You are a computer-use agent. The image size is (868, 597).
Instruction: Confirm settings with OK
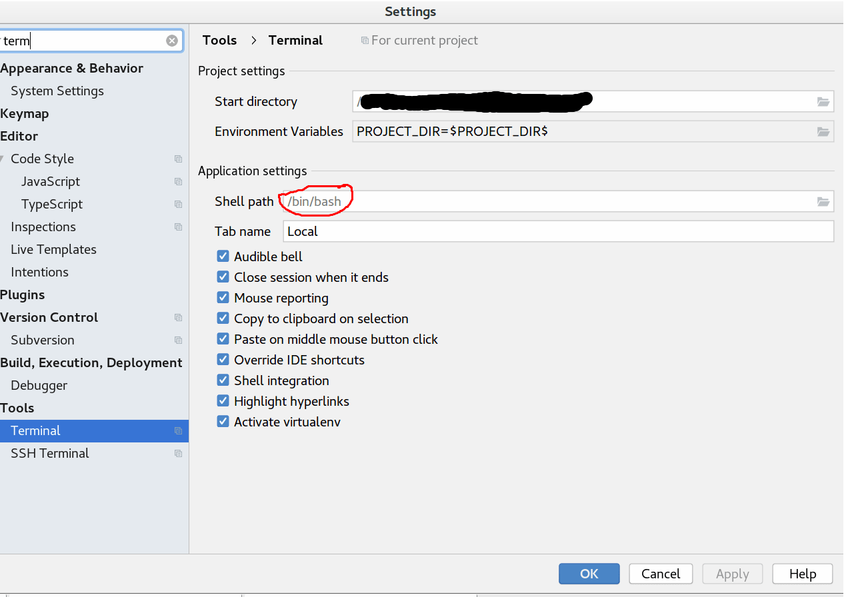point(589,574)
